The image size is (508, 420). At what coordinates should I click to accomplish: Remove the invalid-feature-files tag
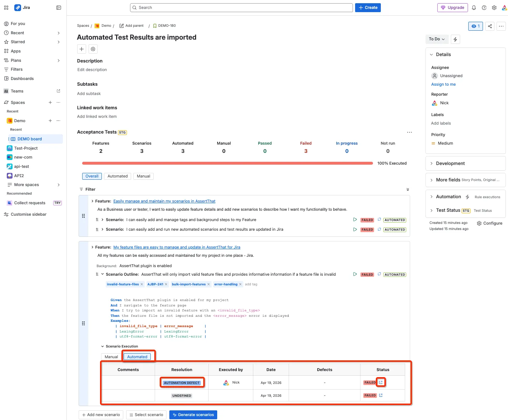pos(141,284)
